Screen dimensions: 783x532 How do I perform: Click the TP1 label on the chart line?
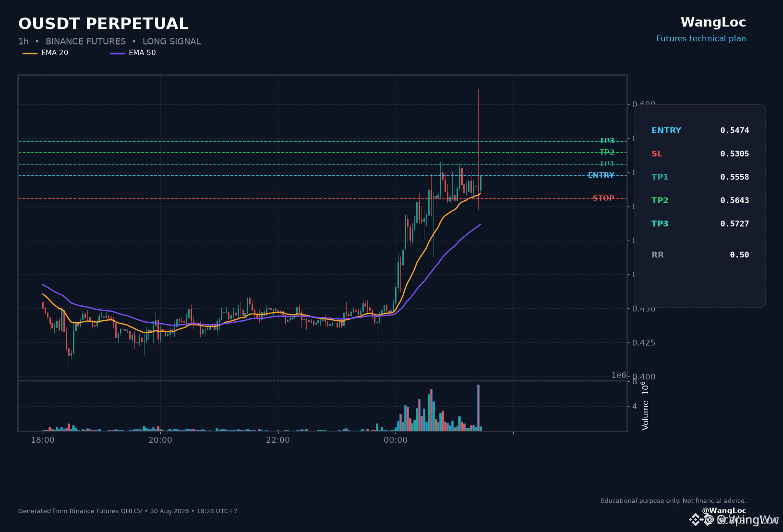pyautogui.click(x=607, y=164)
